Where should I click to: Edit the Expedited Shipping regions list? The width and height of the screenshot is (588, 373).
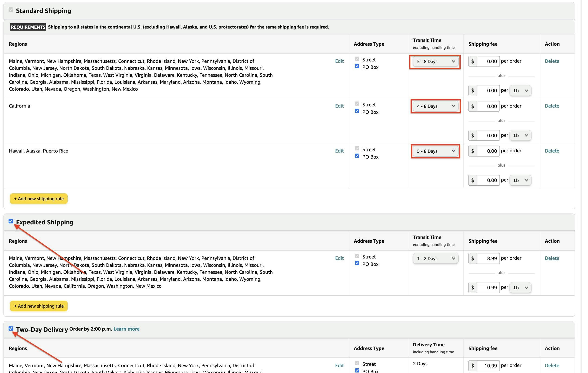click(339, 258)
